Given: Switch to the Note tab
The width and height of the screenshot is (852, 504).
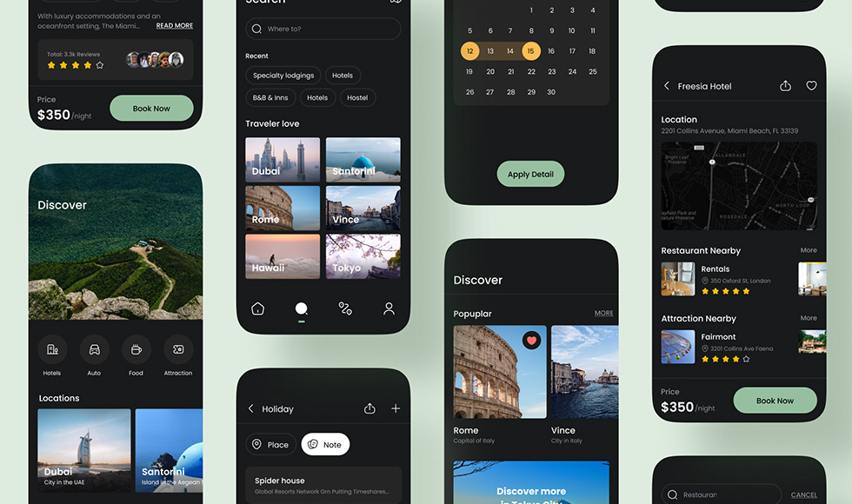Looking at the screenshot, I should click(x=325, y=444).
